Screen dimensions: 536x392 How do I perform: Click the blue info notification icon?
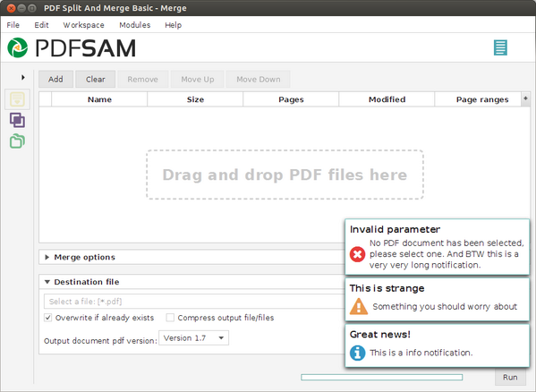coord(358,353)
